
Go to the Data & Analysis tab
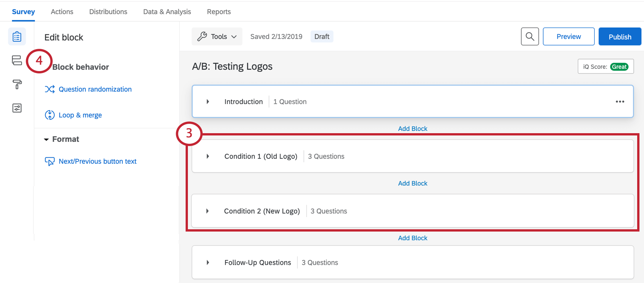pyautogui.click(x=167, y=12)
